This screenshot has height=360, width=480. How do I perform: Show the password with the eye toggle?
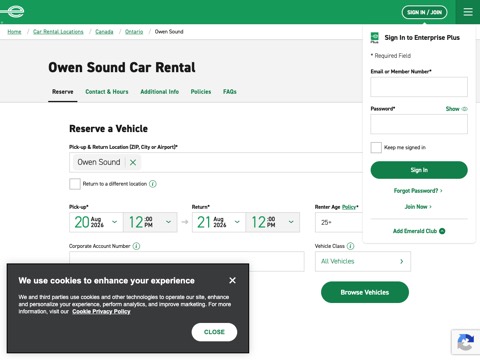[x=457, y=109]
